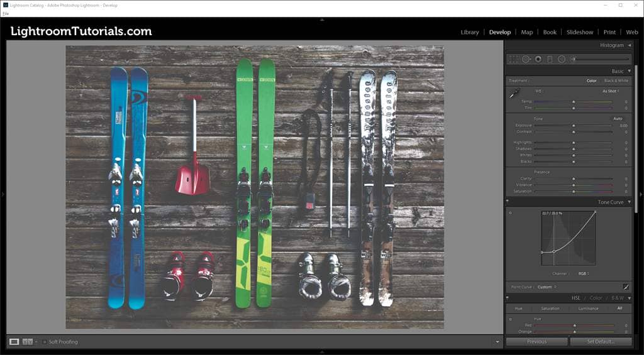This screenshot has width=644, height=355.
Task: Grab the White Balance eyedropper
Action: (x=514, y=94)
